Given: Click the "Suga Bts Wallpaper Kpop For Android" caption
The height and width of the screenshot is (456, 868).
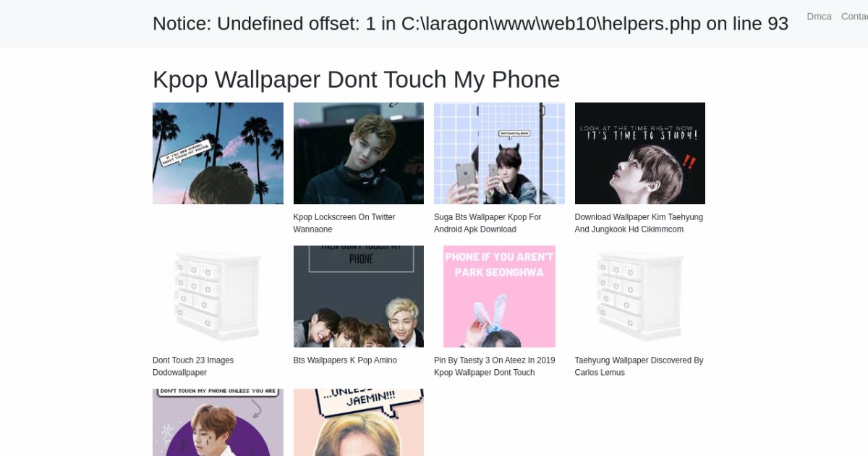Looking at the screenshot, I should tap(488, 223).
